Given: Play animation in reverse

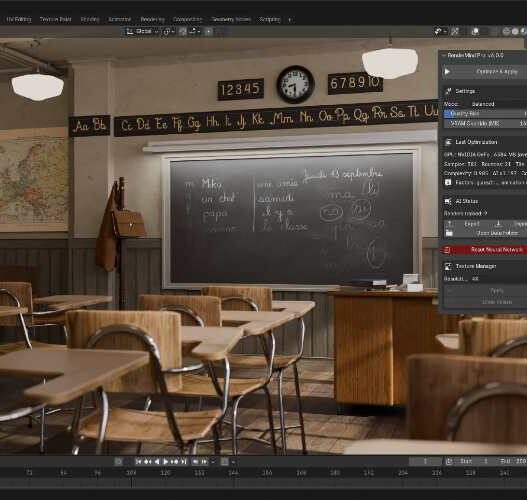Looking at the screenshot, I should tap(157, 462).
